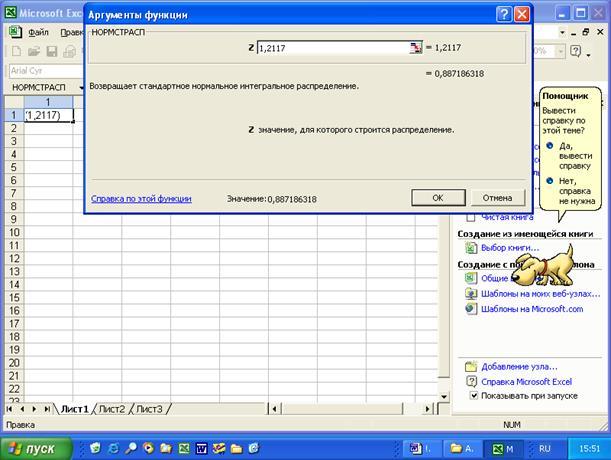The height and width of the screenshot is (460, 611).
Task: Click the New document toolbar icon
Action: coord(14,51)
